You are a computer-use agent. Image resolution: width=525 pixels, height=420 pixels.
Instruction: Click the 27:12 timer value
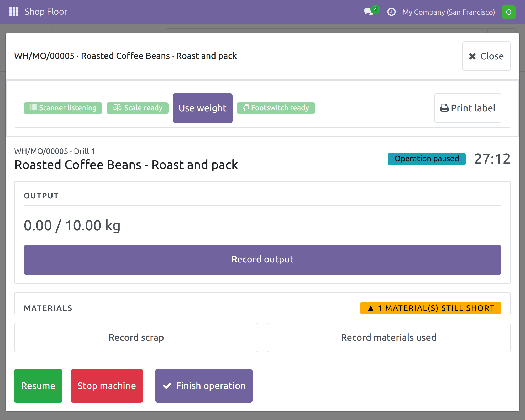pyautogui.click(x=492, y=159)
